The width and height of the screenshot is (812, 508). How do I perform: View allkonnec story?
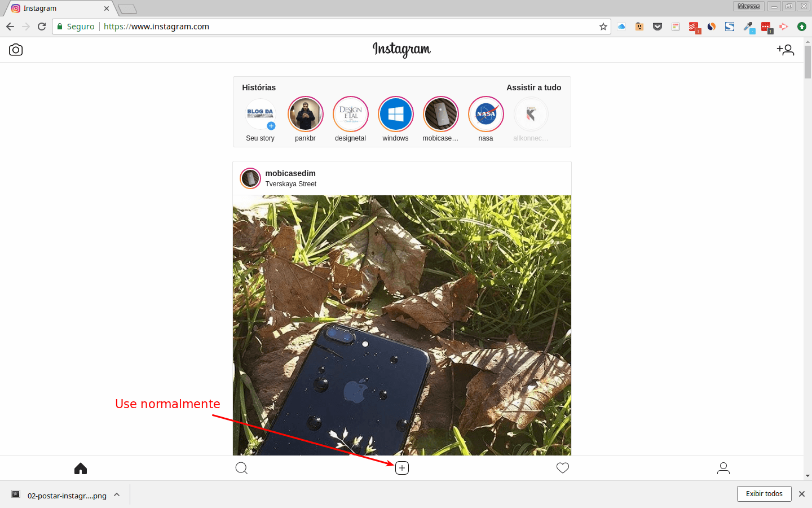[531, 114]
